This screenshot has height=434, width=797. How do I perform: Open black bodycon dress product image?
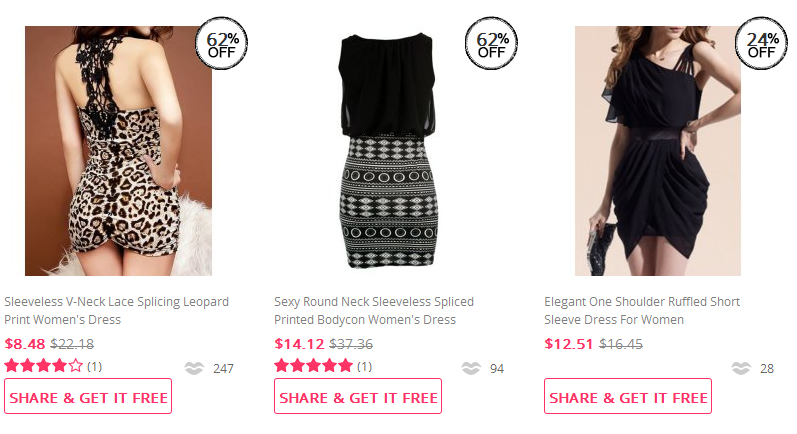(388, 150)
